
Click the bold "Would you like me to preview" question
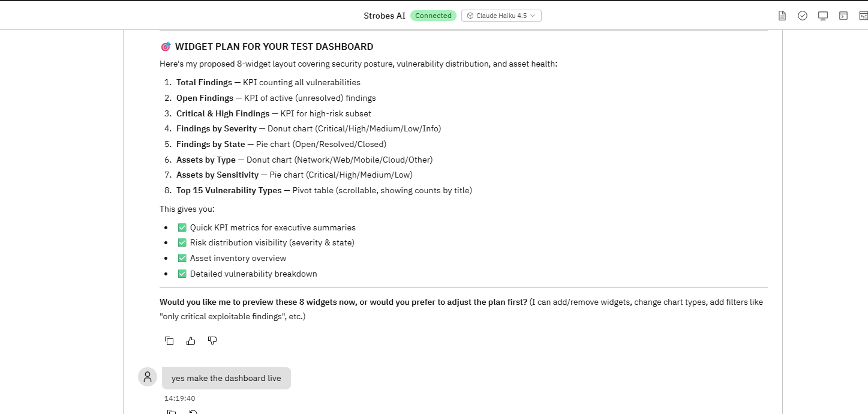[343, 302]
